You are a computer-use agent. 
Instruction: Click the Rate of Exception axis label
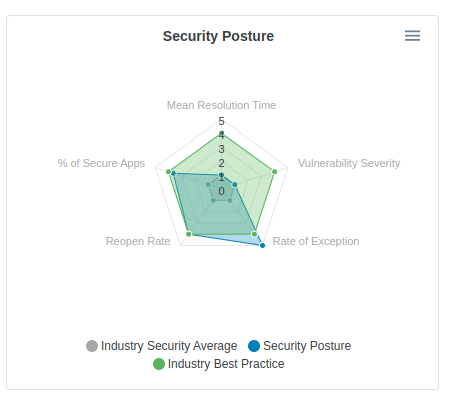click(316, 241)
